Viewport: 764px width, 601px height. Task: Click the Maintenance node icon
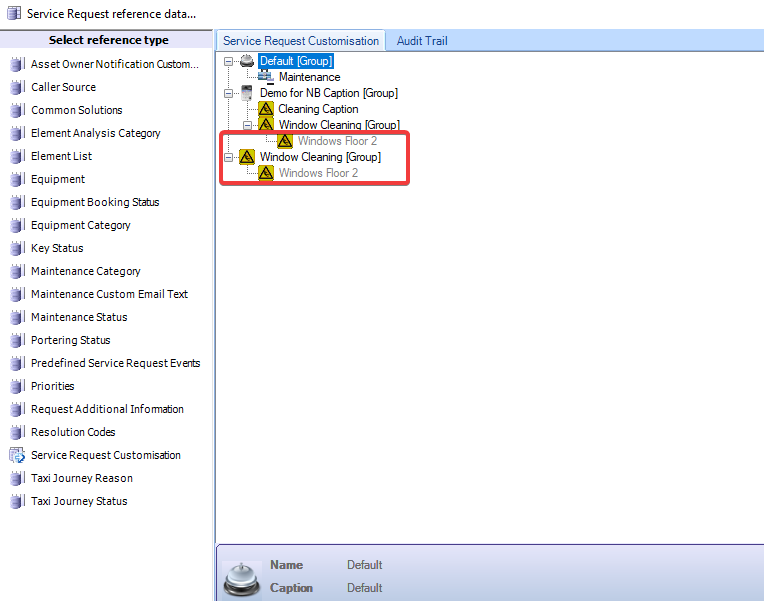(x=265, y=77)
